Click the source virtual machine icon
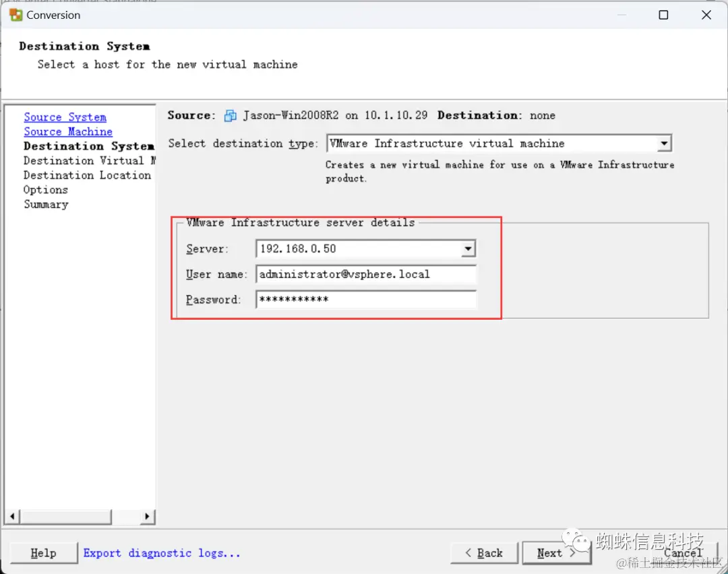The width and height of the screenshot is (728, 574). pyautogui.click(x=231, y=115)
